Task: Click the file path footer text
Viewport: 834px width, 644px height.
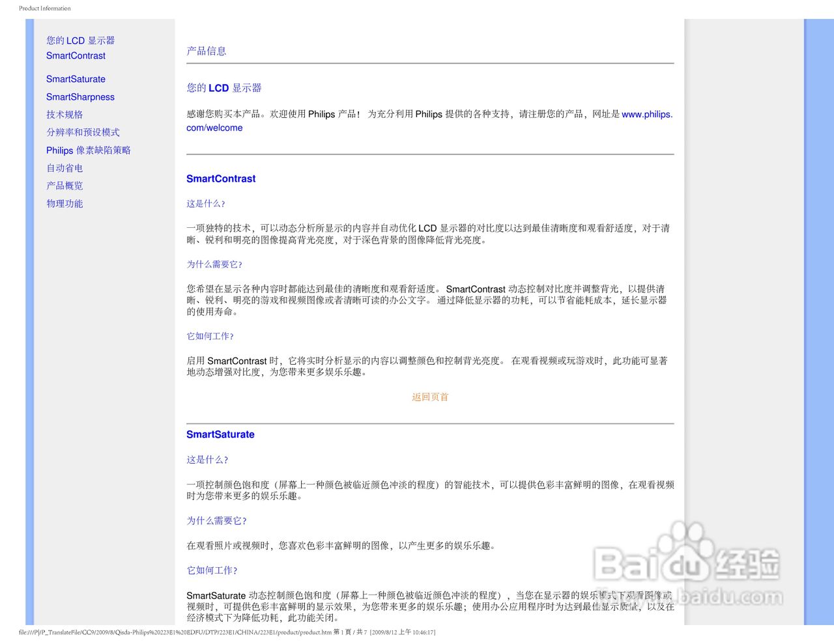Action: click(x=227, y=632)
